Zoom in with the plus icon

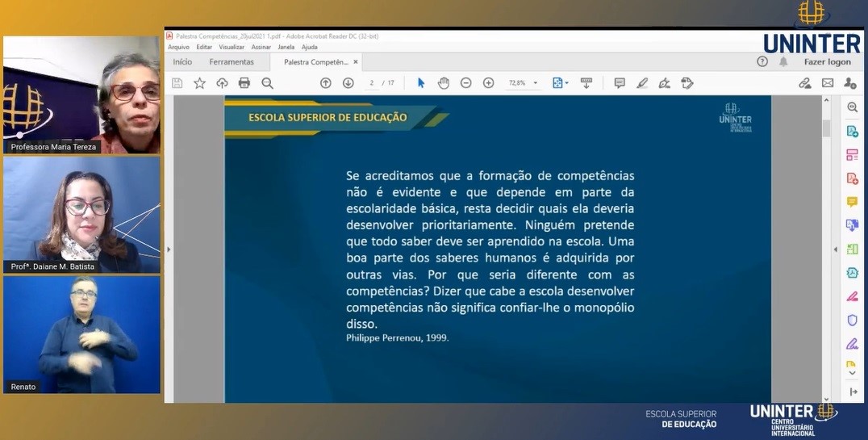tap(488, 83)
